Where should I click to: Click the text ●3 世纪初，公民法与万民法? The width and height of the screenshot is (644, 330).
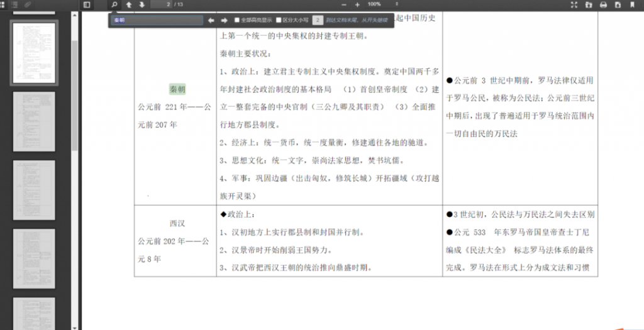coord(520,215)
